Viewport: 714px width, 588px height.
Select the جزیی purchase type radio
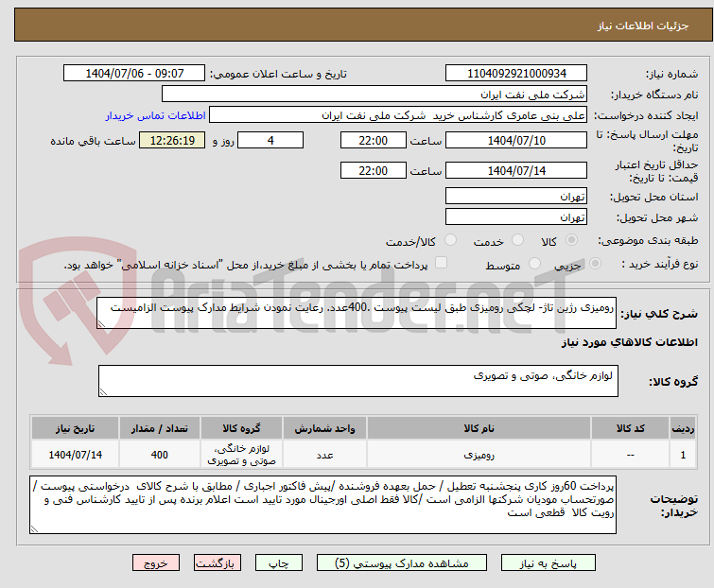pyautogui.click(x=595, y=264)
